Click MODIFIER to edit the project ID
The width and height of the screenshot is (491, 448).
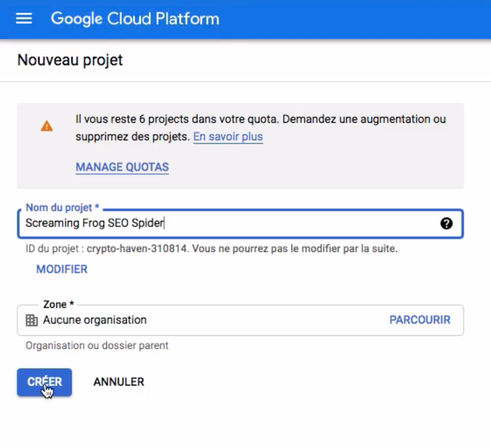(x=62, y=269)
